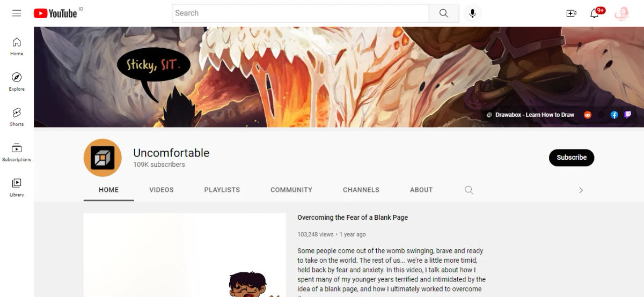Viewport: 644px width, 297px height.
Task: Click the 103,248 views text
Action: 316,234
